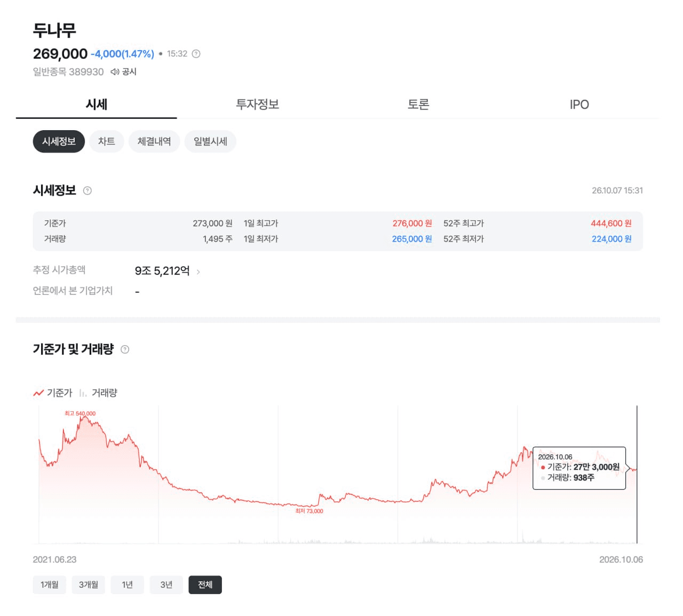The image size is (683, 616).
Task: Select the 시세정보 sub-tab pill
Action: tap(59, 141)
